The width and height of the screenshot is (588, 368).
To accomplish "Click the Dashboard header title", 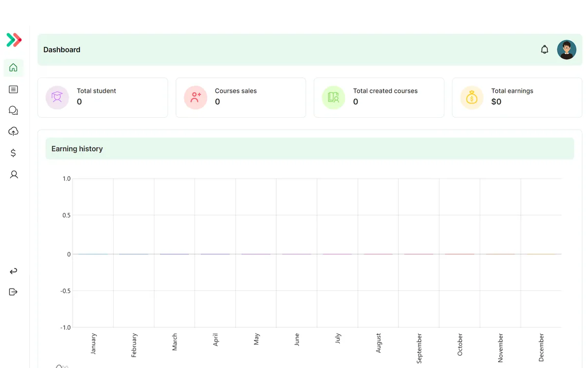I will click(x=62, y=50).
